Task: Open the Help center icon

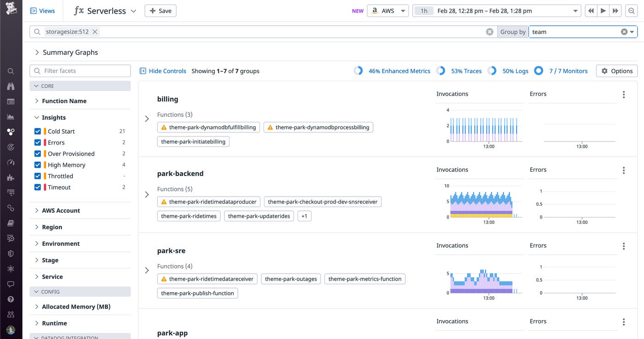Action: [x=10, y=299]
